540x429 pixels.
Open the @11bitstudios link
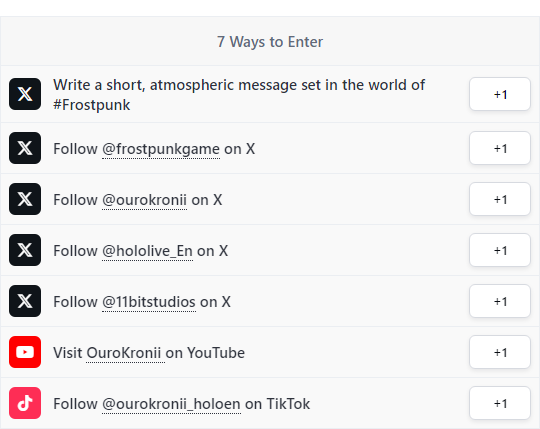(149, 302)
